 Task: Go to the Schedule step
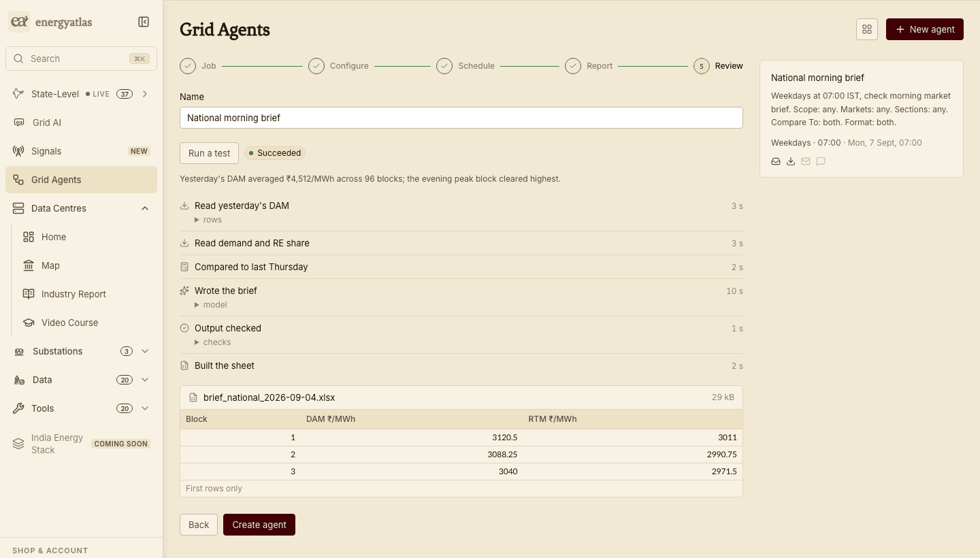pos(465,66)
